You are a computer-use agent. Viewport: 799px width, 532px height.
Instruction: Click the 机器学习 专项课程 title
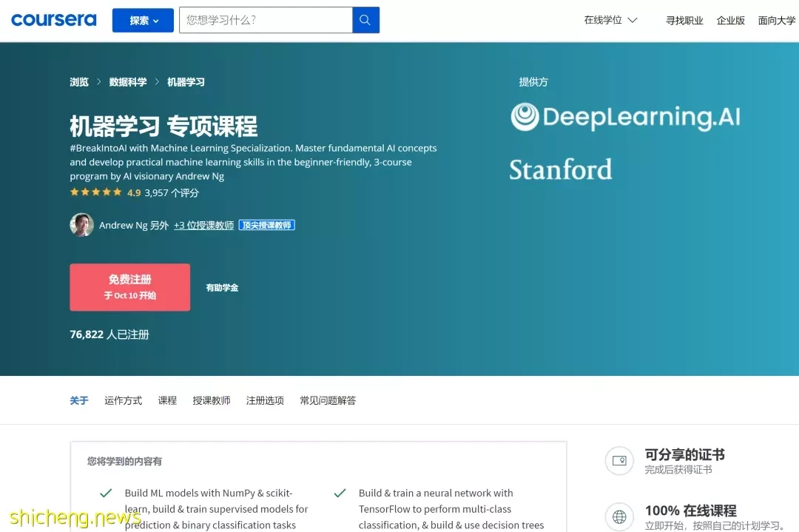coord(163,126)
